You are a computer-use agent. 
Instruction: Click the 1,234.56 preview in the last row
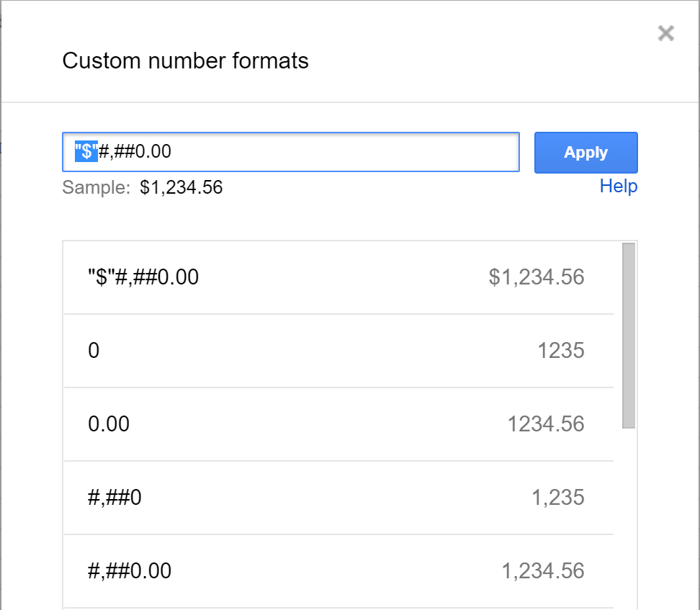click(544, 570)
